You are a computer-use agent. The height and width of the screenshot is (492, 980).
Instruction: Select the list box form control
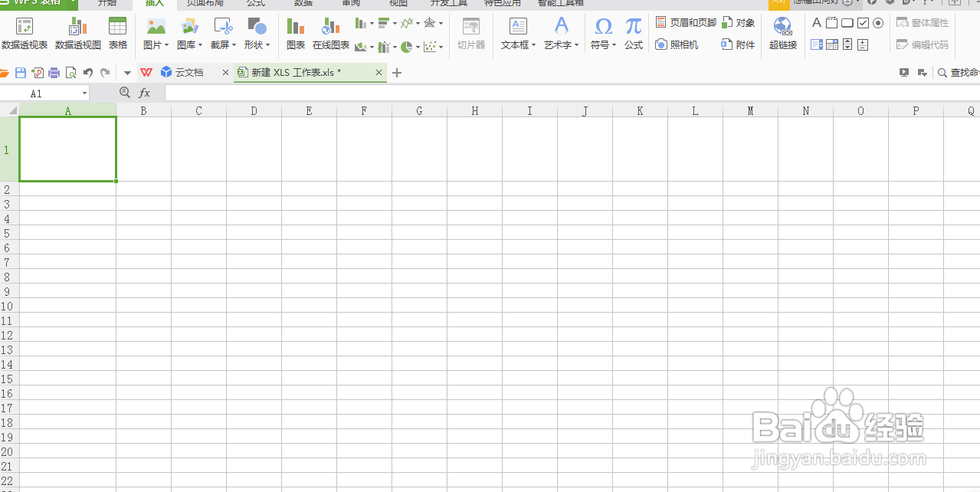coord(817,45)
